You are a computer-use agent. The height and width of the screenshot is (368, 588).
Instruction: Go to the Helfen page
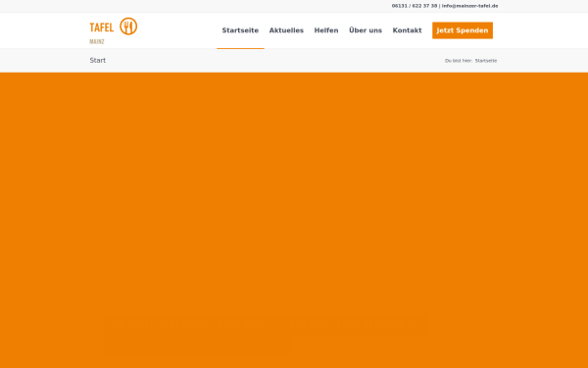(326, 30)
